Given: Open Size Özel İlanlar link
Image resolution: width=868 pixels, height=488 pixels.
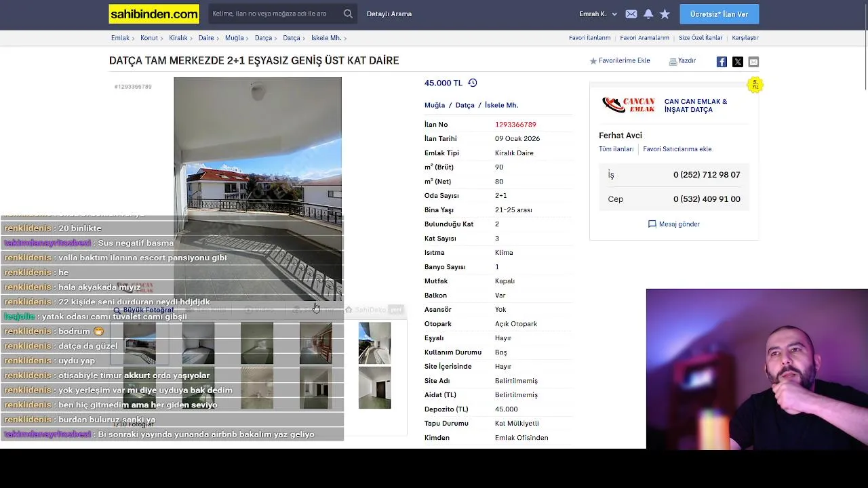Looking at the screenshot, I should tap(701, 38).
